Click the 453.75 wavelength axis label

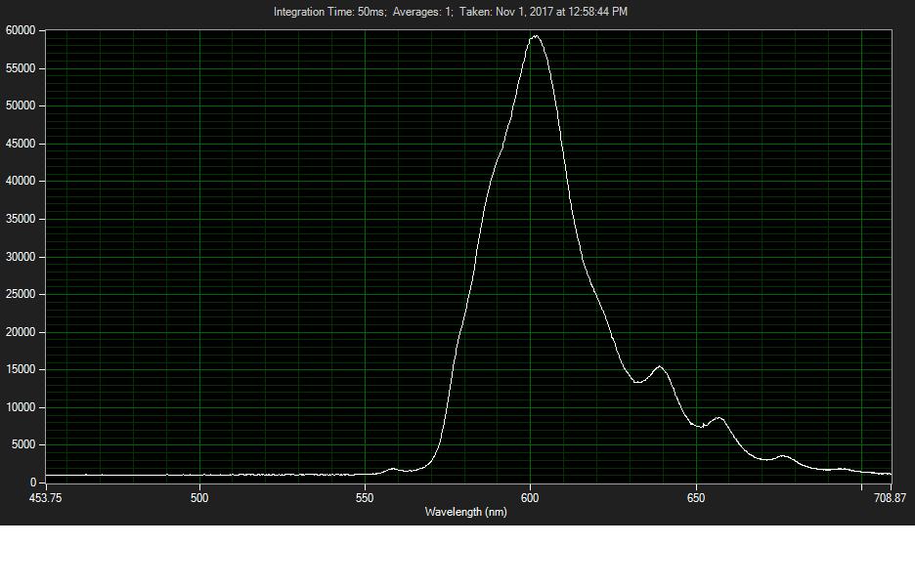click(46, 498)
